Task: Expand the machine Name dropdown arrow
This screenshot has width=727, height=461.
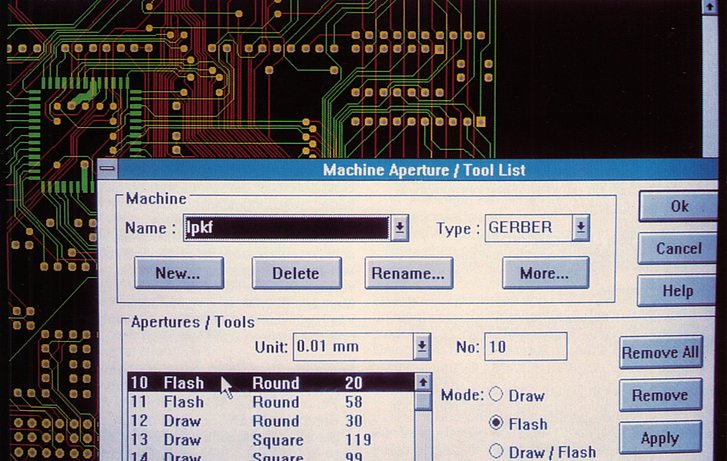Action: click(x=399, y=228)
